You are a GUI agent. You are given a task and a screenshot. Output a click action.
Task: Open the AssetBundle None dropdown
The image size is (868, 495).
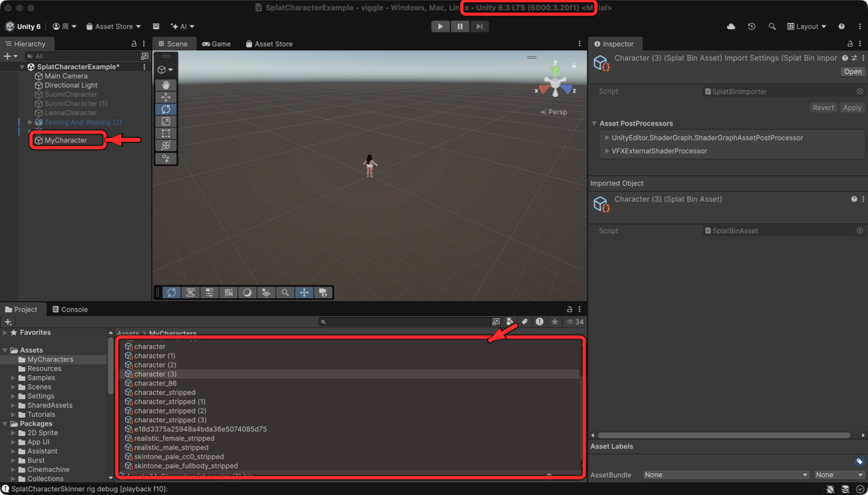tap(726, 475)
